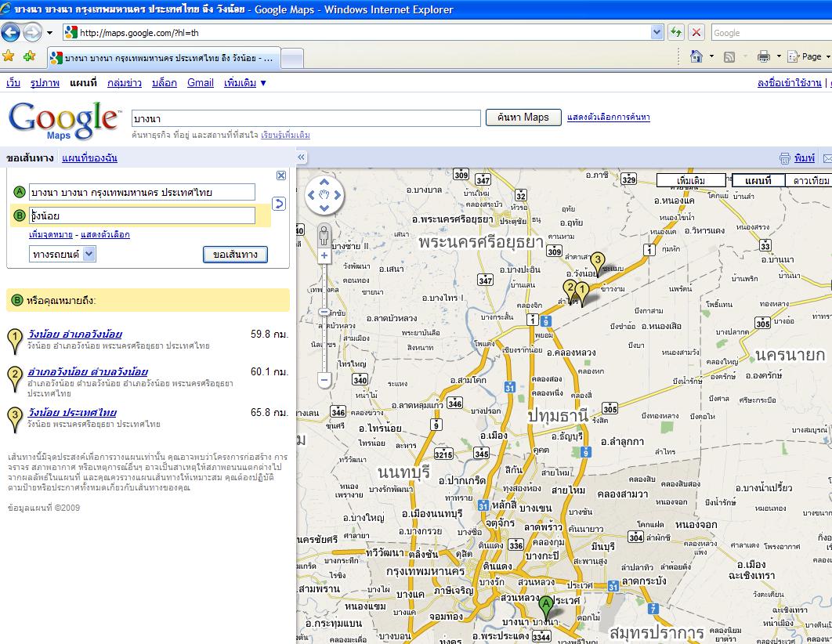Open the เรียนรู้เพิ่มเติม link
The height and width of the screenshot is (644, 832).
pyautogui.click(x=285, y=135)
